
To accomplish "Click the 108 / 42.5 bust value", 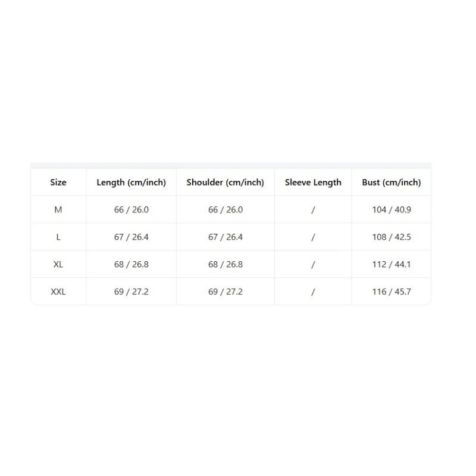I will [x=392, y=237].
